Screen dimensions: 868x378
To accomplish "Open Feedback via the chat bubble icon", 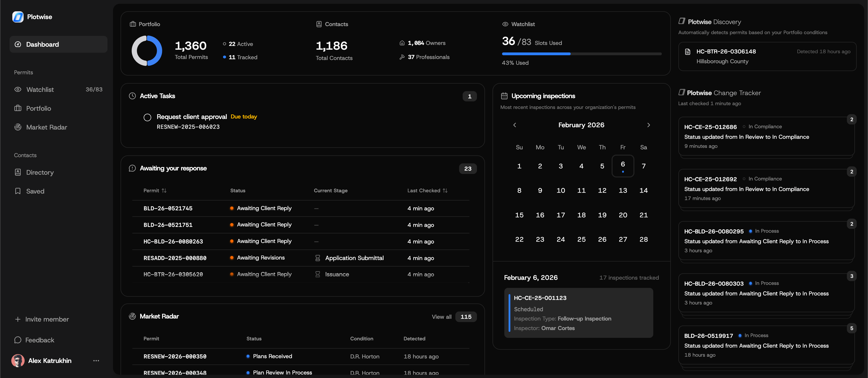I will pyautogui.click(x=18, y=340).
